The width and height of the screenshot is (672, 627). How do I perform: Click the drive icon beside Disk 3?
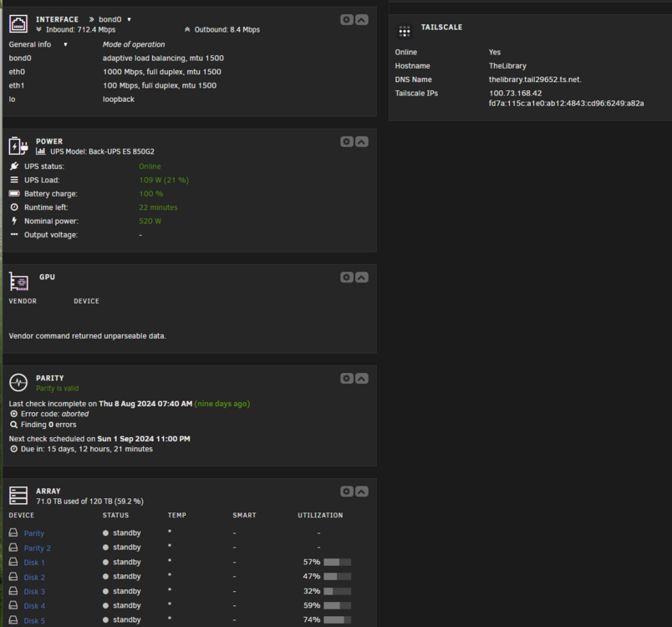(13, 591)
